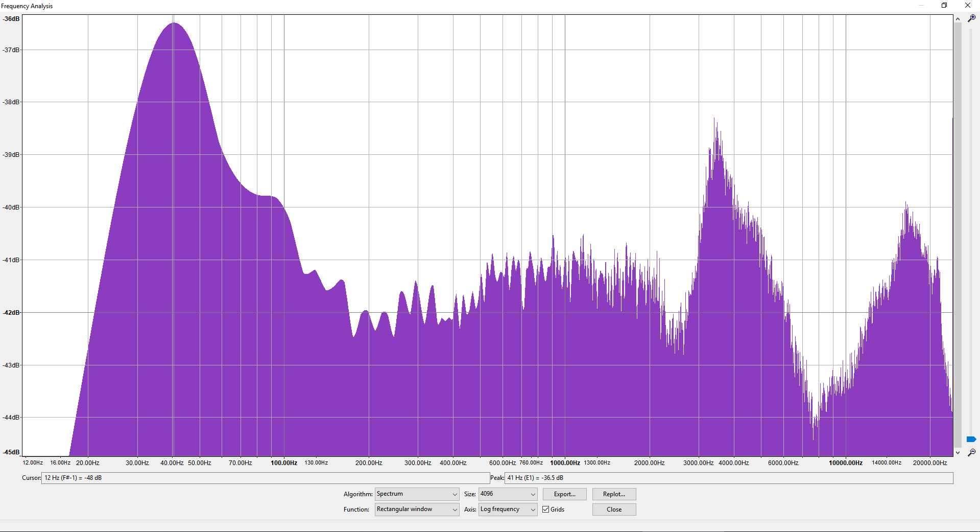Click the 1000.00Hz axis label
Image resolution: width=980 pixels, height=532 pixels.
(x=565, y=463)
